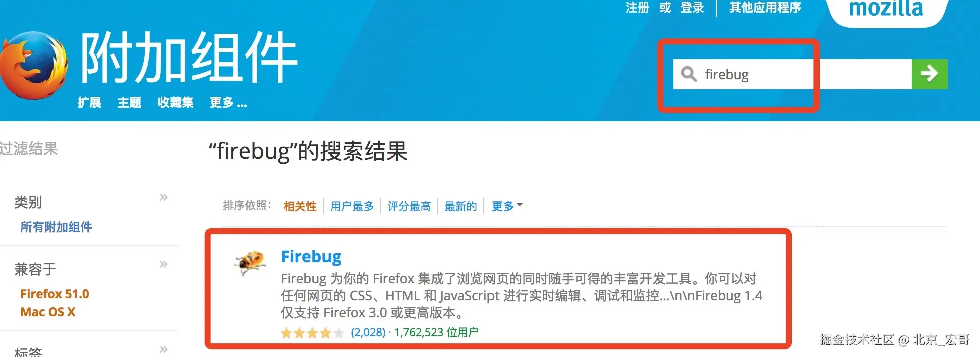Open the 更多 sort dropdown
This screenshot has height=357, width=980.
(507, 206)
